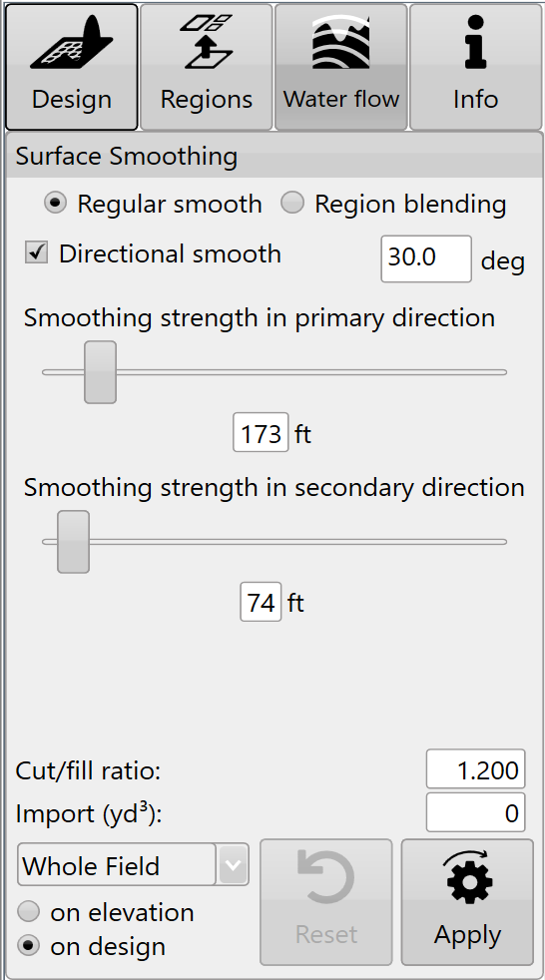
Task: Toggle the Directional smooth checkbox
Action: point(36,252)
